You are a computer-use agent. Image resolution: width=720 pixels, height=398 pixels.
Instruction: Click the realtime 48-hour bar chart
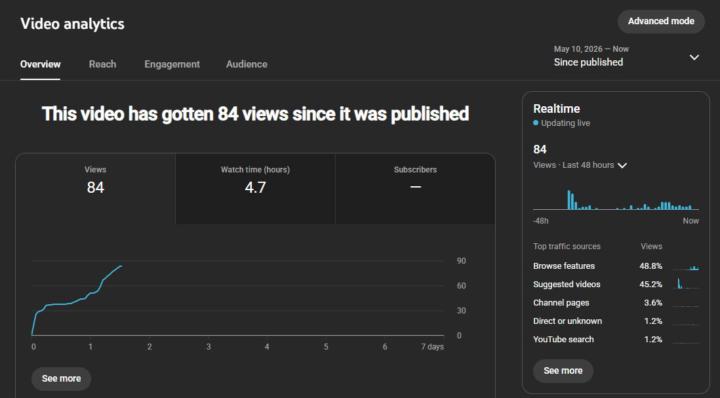[616, 200]
